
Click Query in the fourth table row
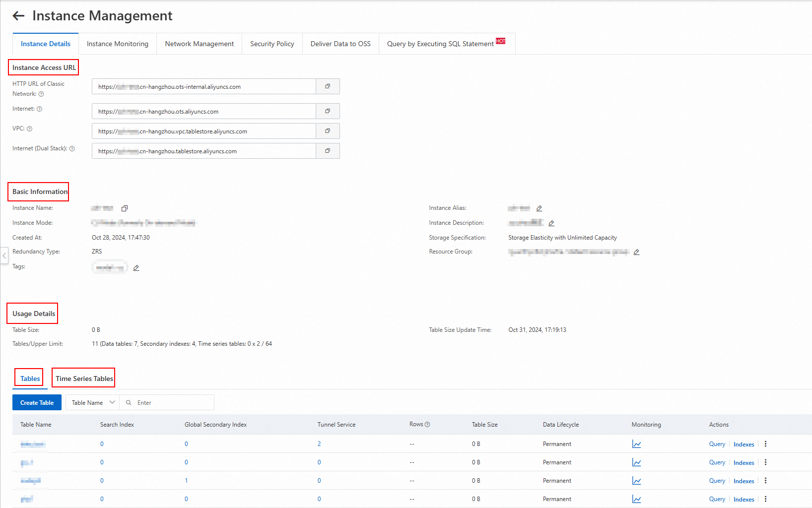[x=717, y=499]
